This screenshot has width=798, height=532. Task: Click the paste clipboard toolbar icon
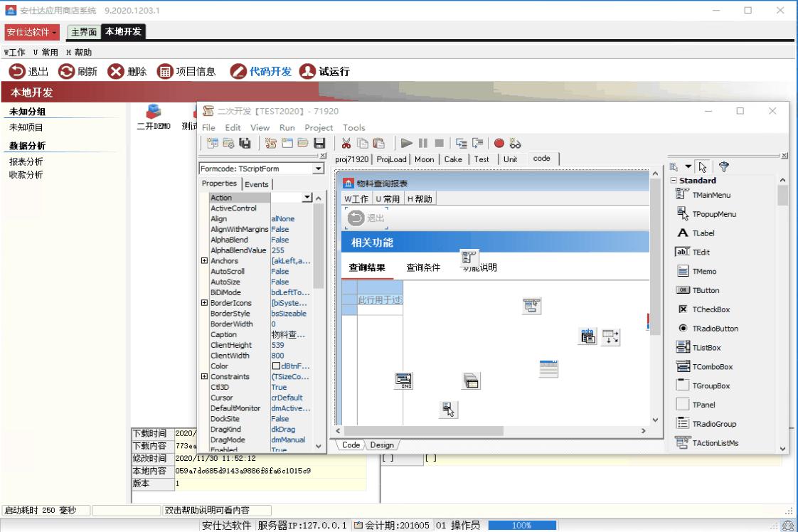378,143
